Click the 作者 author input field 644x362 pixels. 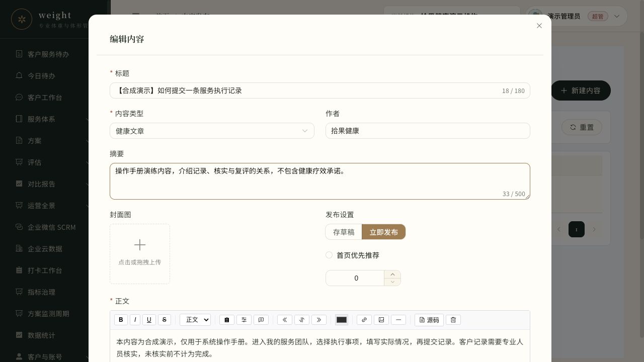click(428, 131)
